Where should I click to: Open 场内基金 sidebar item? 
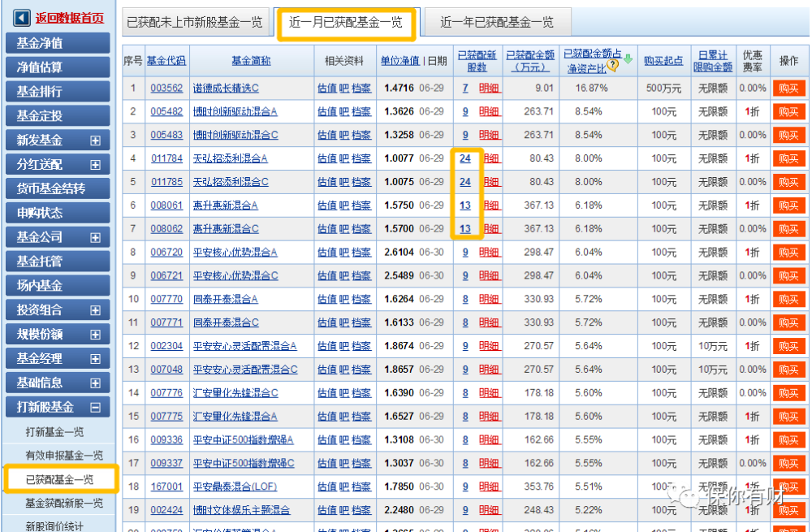58,286
